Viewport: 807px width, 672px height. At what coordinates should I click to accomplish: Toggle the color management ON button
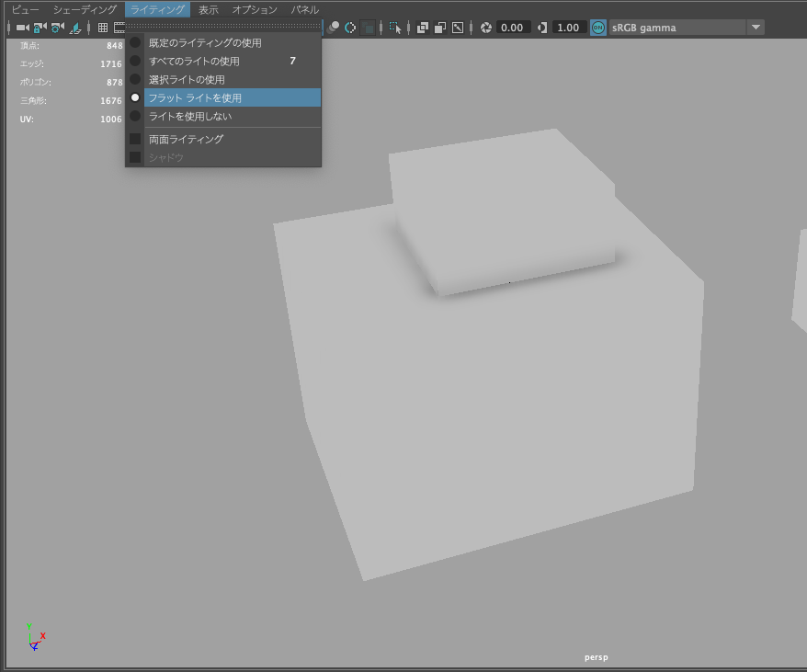pyautogui.click(x=598, y=28)
